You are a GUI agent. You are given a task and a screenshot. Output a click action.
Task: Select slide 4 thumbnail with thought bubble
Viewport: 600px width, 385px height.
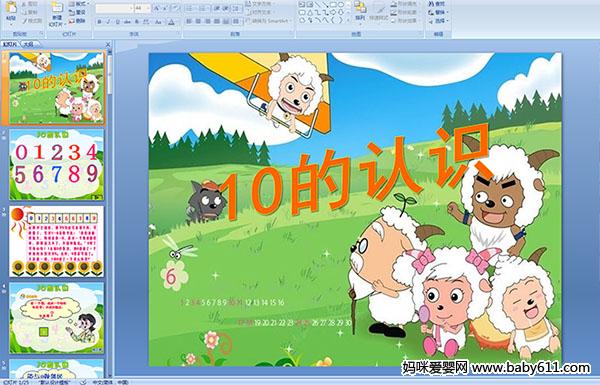coord(56,318)
